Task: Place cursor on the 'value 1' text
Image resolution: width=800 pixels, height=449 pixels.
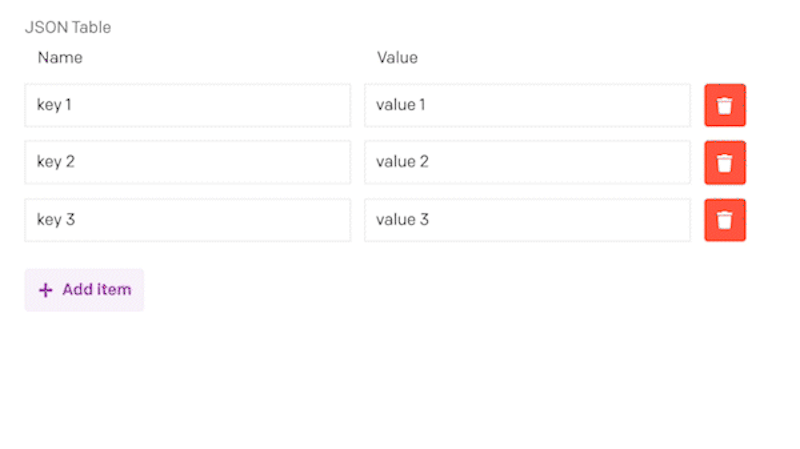Action: (x=401, y=105)
